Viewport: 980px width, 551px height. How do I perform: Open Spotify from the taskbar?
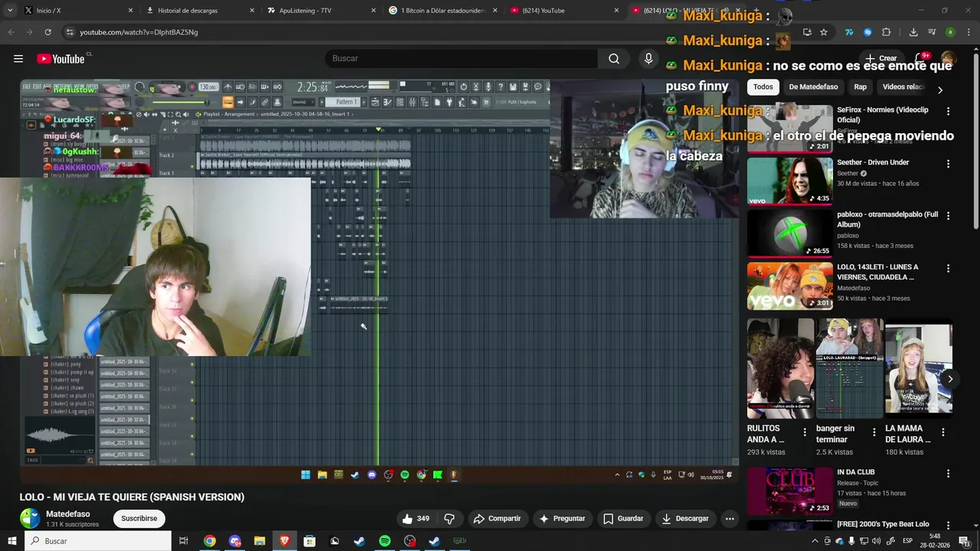pyautogui.click(x=385, y=541)
